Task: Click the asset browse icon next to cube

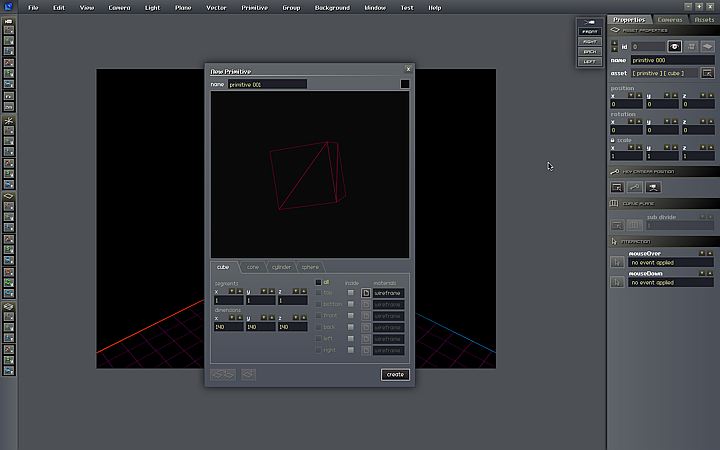Action: [x=707, y=73]
